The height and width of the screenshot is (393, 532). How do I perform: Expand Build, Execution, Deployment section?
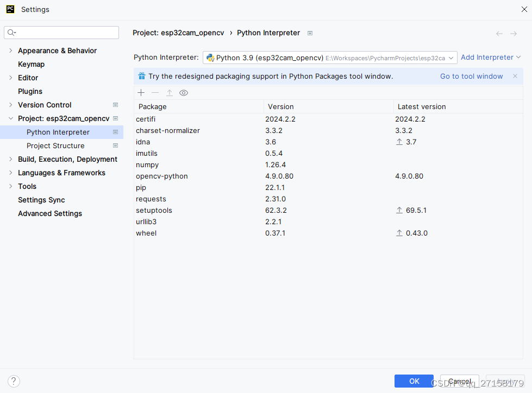click(x=10, y=159)
